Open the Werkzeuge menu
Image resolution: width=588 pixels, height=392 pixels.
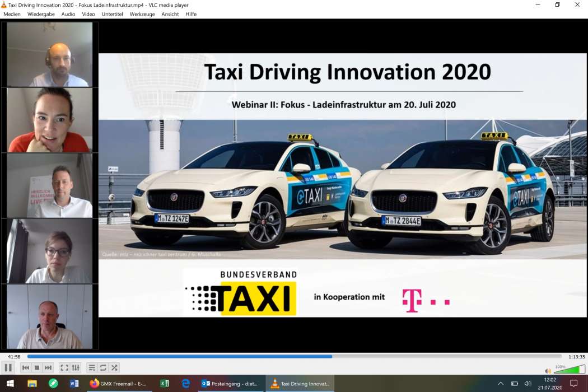tap(142, 14)
